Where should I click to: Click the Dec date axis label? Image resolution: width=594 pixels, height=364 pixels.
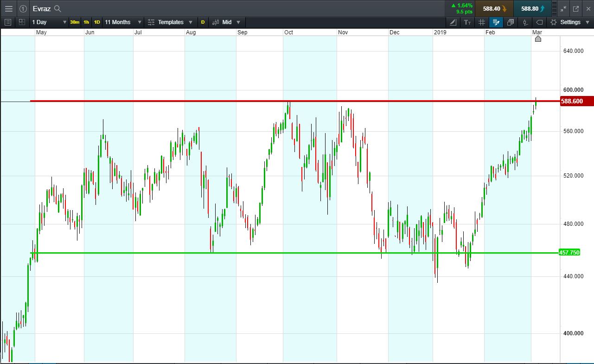[394, 32]
